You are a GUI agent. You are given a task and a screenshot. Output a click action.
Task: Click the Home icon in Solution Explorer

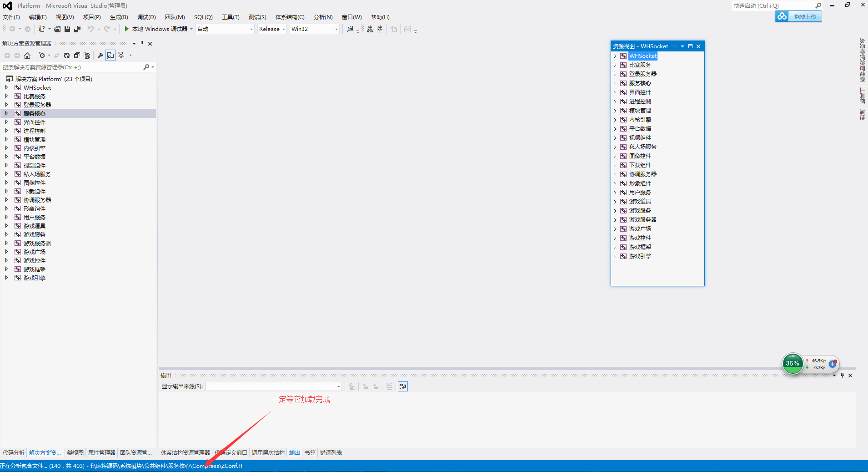tap(27, 56)
